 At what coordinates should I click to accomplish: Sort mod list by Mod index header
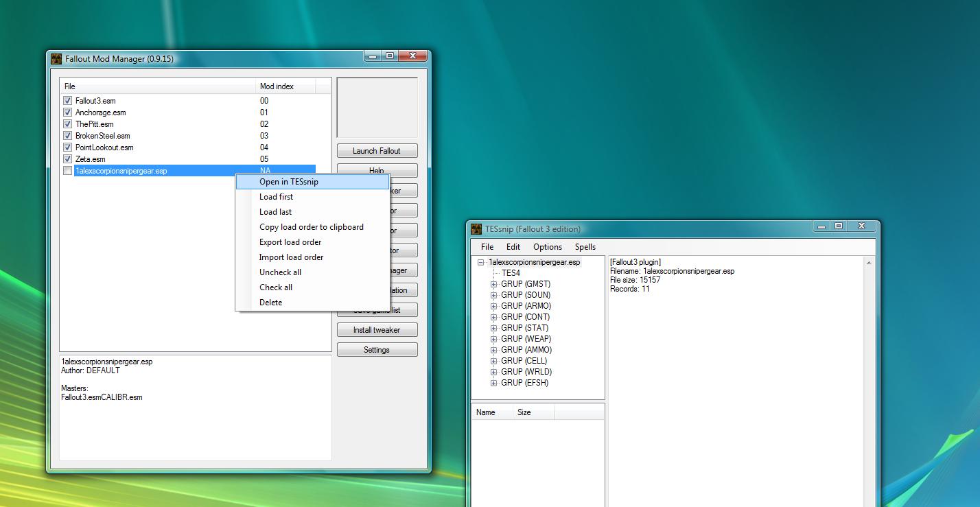click(285, 86)
